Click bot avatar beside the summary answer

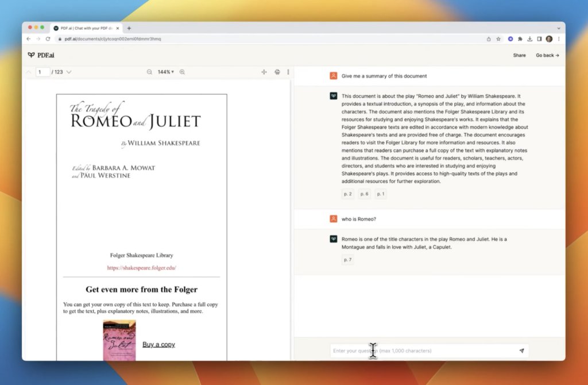334,96
